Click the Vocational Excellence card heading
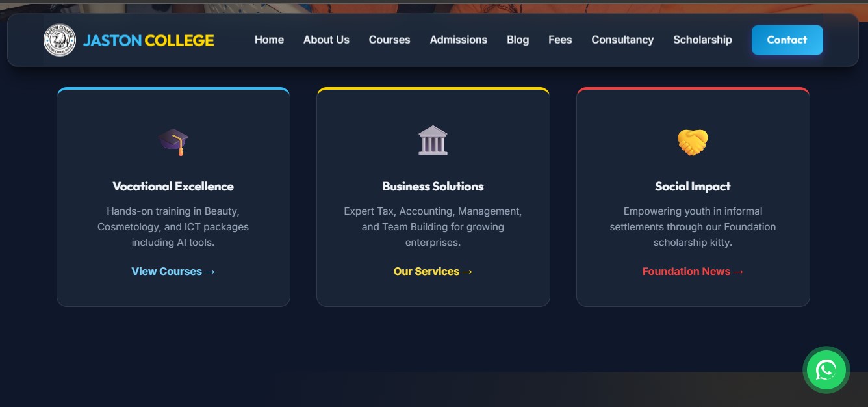This screenshot has width=868, height=407. [x=173, y=187]
